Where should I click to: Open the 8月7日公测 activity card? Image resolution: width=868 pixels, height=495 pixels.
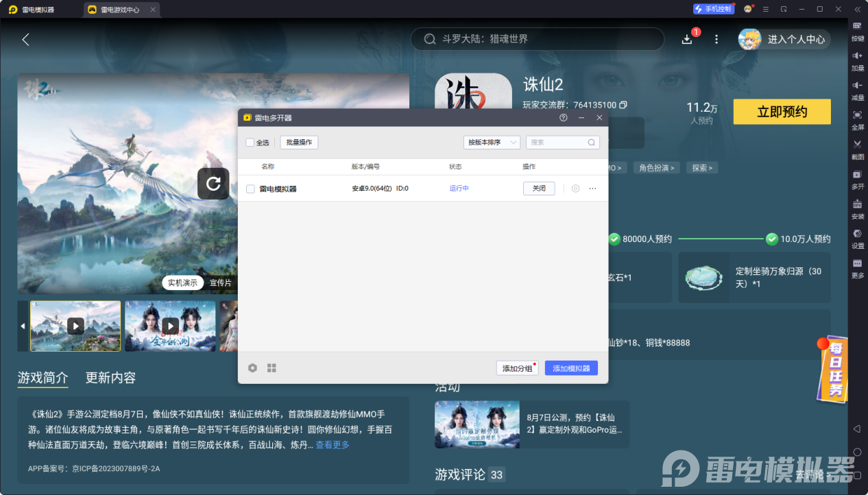tap(531, 424)
